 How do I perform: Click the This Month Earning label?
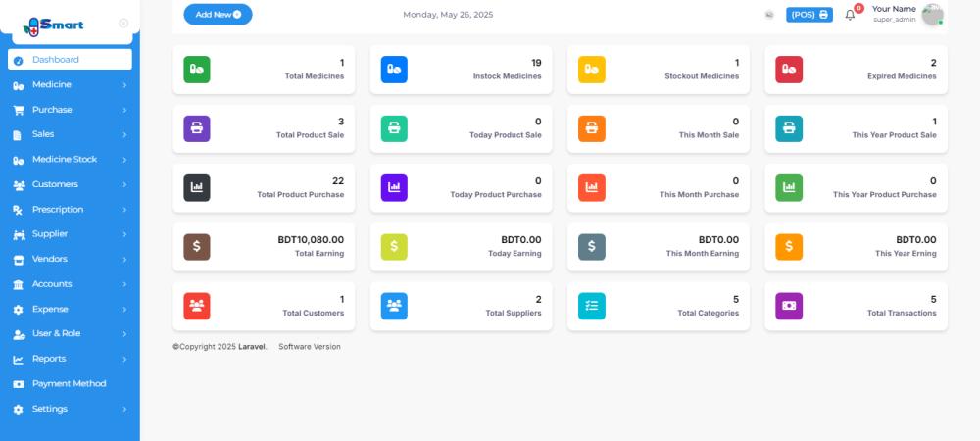pyautogui.click(x=703, y=254)
